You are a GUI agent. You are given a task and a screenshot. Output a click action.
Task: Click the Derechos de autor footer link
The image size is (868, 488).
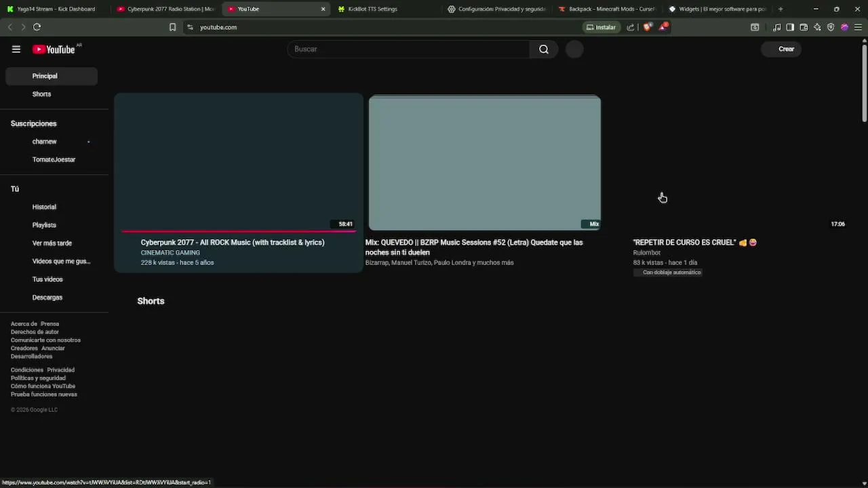point(35,332)
